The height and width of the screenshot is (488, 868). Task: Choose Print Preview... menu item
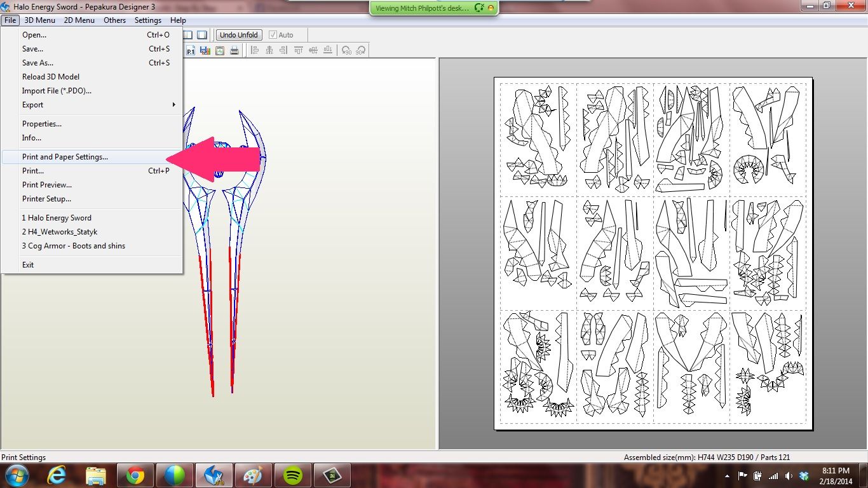pos(92,185)
